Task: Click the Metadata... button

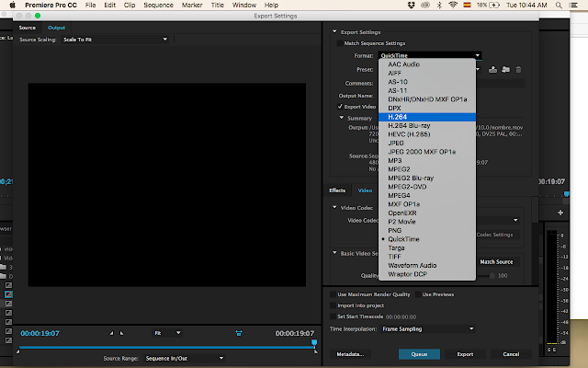Action: tap(350, 354)
